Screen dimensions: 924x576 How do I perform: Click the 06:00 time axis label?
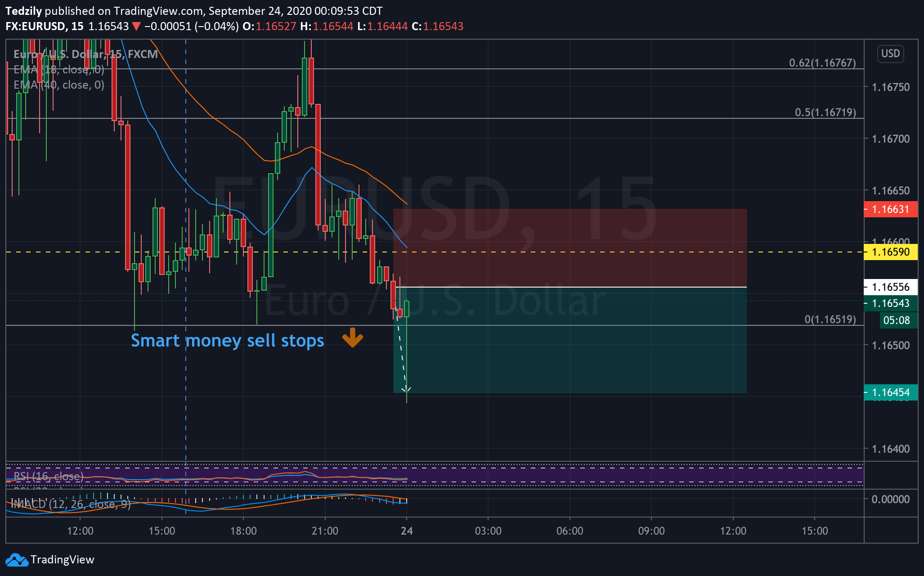(x=570, y=531)
